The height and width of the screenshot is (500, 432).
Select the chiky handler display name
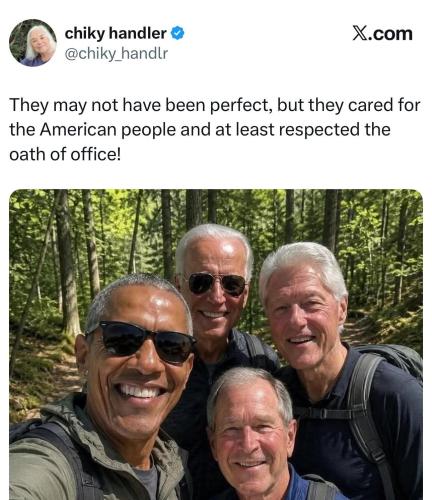[115, 33]
